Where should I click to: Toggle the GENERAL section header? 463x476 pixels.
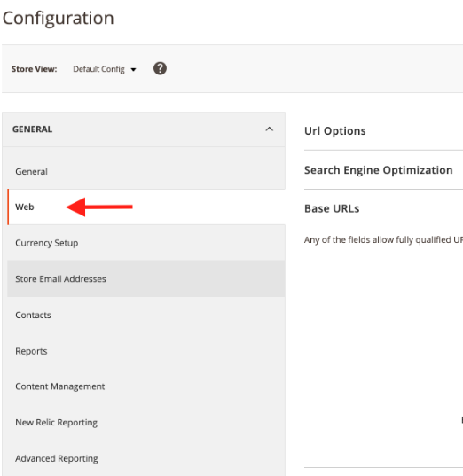coord(144,129)
